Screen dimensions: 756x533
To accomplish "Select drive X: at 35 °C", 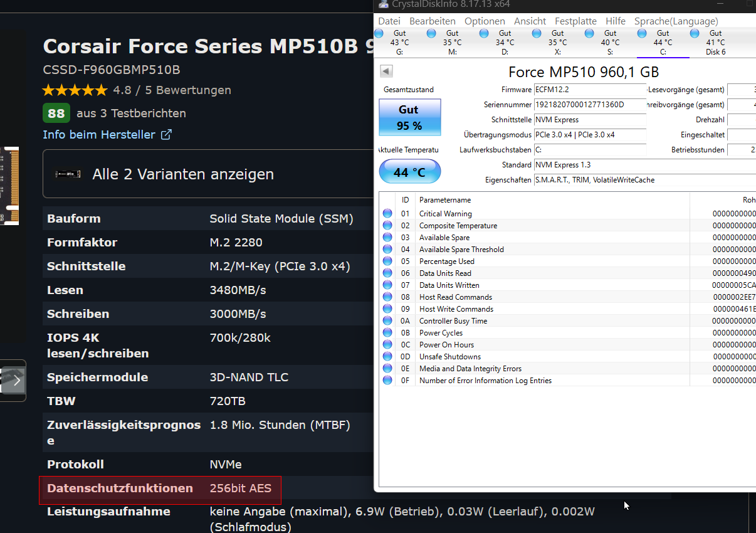I will click(558, 43).
